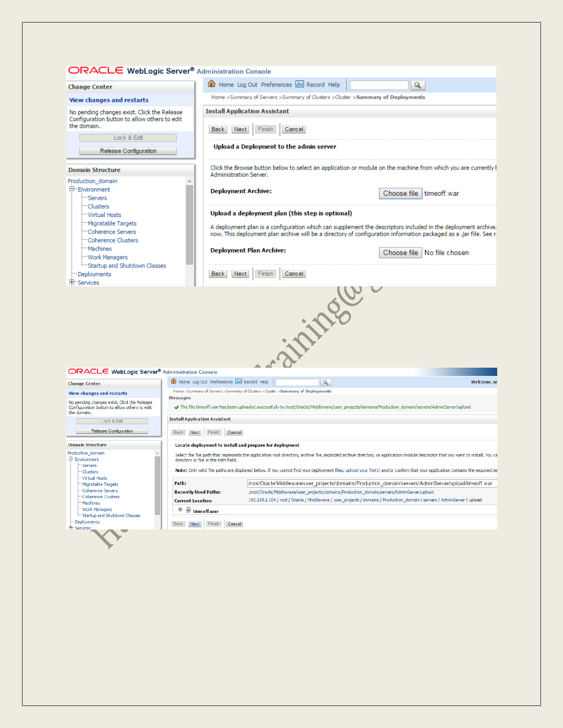Open Migratable Targets in upper Domain Structure tree
563x728 pixels.
[112, 223]
